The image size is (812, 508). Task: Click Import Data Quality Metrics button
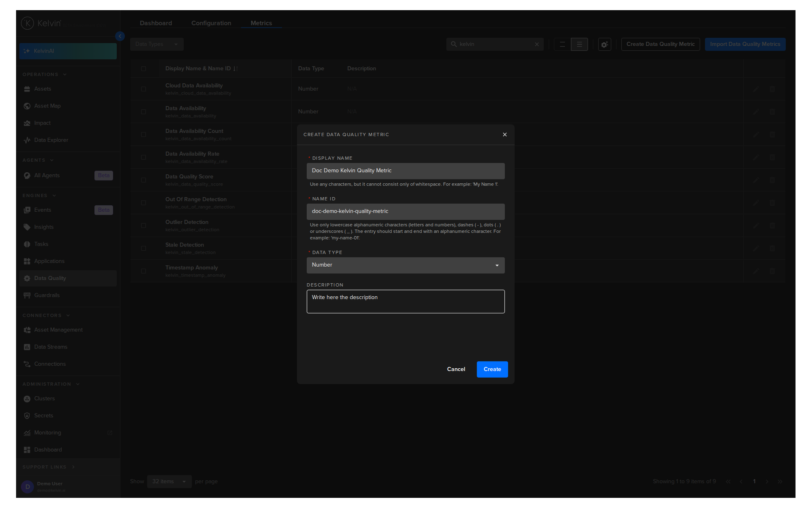[745, 44]
